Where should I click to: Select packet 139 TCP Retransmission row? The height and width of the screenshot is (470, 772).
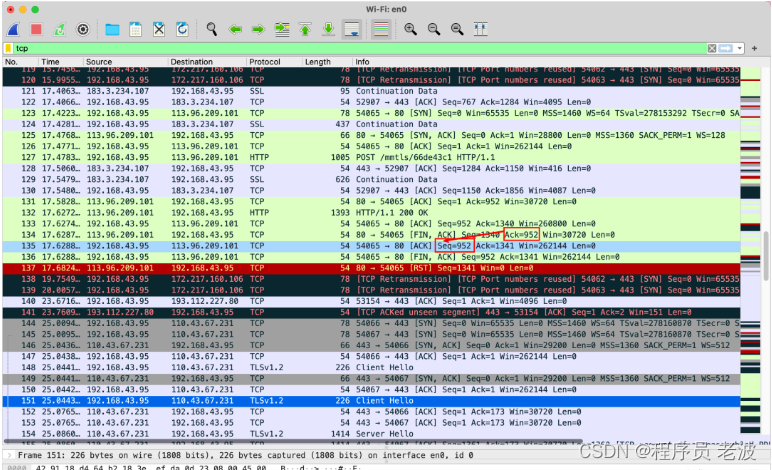coord(371,290)
